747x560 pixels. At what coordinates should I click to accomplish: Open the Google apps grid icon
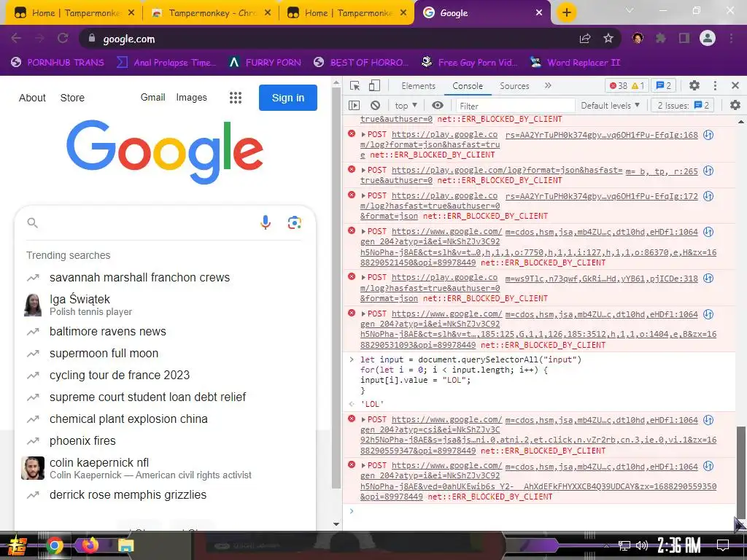(236, 98)
